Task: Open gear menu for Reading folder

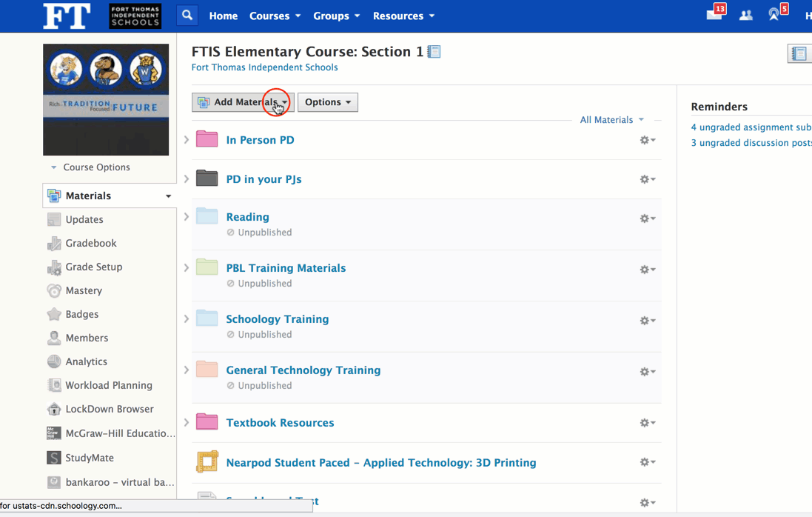Action: [648, 219]
